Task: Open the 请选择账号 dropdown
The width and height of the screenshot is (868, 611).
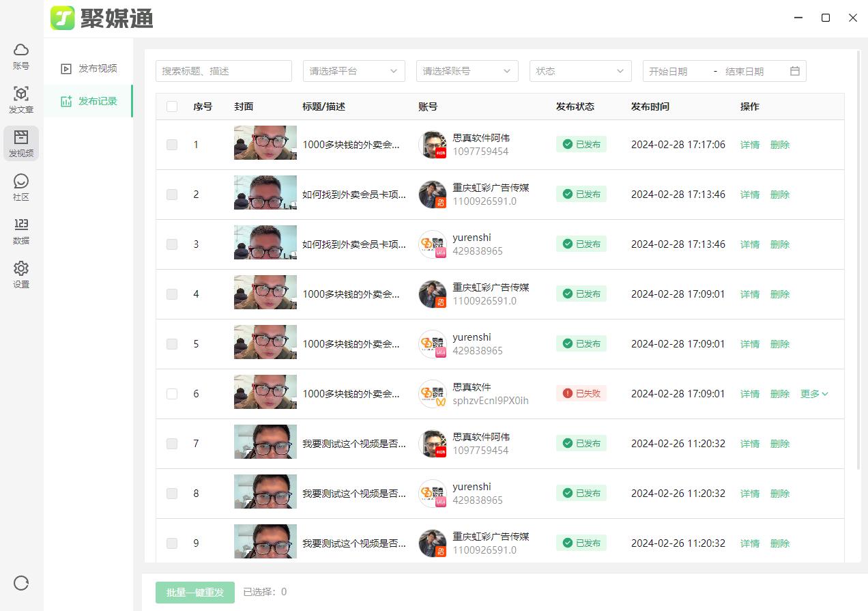Action: (467, 70)
